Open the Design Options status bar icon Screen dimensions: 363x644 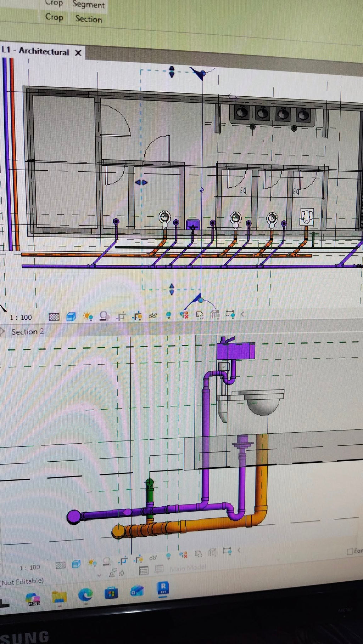(144, 570)
